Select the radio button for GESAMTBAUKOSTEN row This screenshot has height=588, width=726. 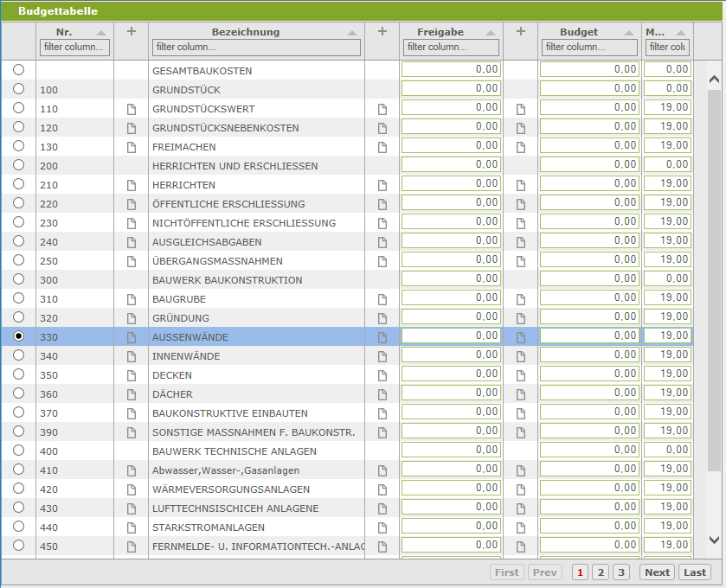tap(19, 69)
